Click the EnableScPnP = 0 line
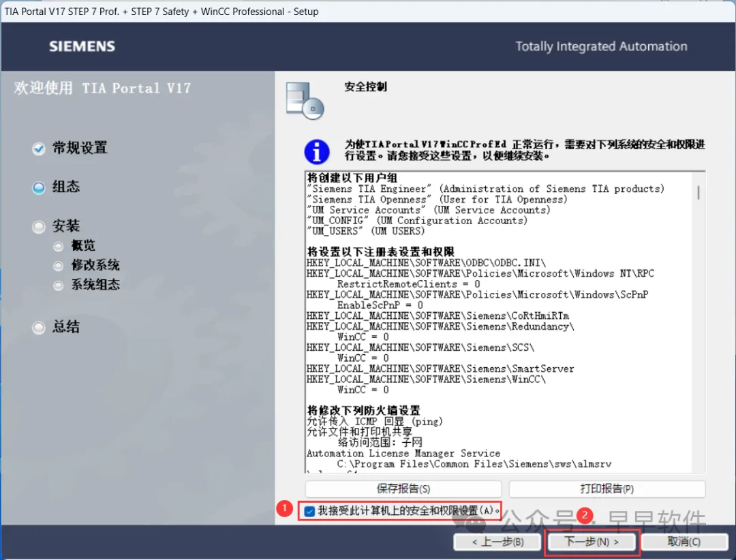The width and height of the screenshot is (736, 560). pos(380,305)
